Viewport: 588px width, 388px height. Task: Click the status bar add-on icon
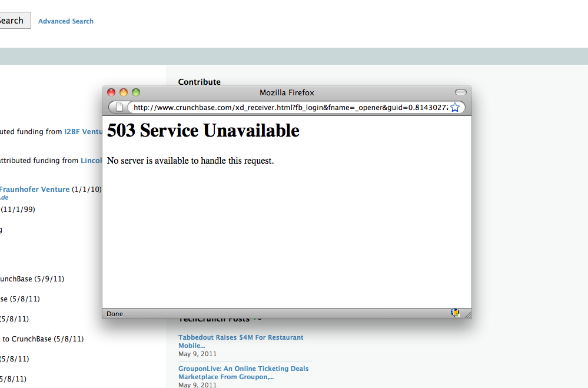coord(455,313)
